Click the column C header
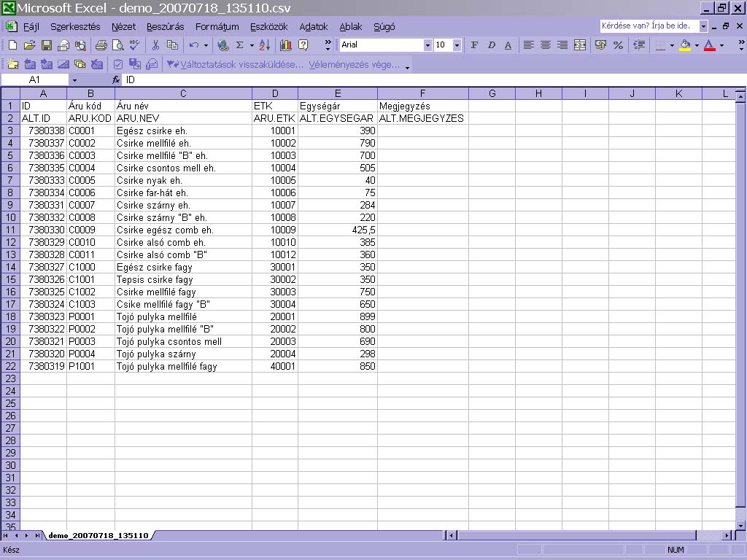The width and height of the screenshot is (747, 560). click(x=183, y=93)
